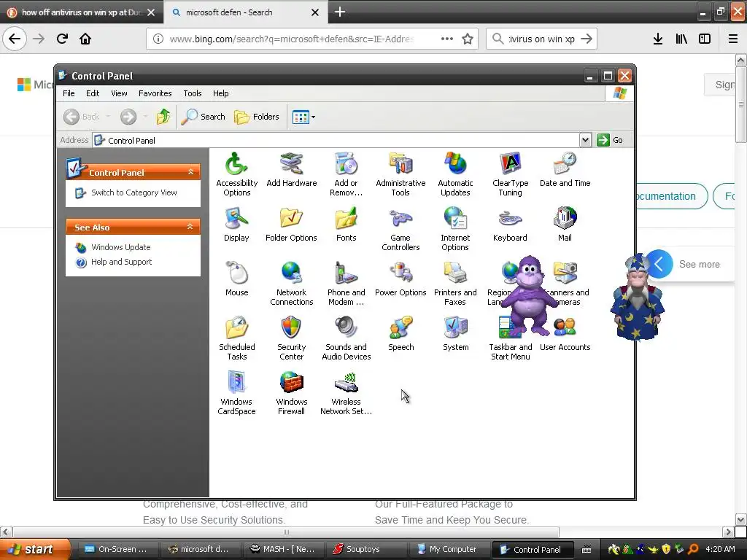Open the Firefox page actions ellipsis
The width and height of the screenshot is (747, 560).
point(447,39)
